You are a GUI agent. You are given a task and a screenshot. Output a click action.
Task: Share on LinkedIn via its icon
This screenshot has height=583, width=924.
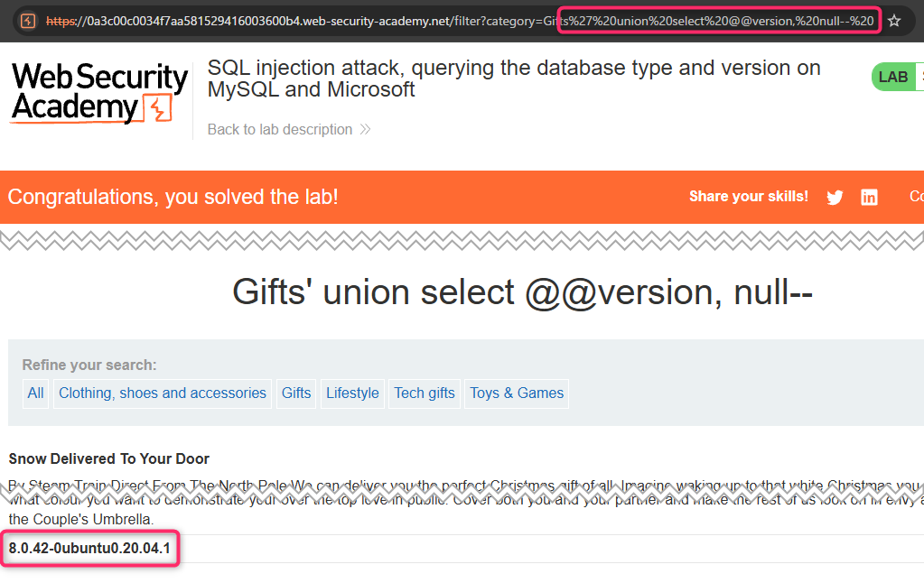869,198
